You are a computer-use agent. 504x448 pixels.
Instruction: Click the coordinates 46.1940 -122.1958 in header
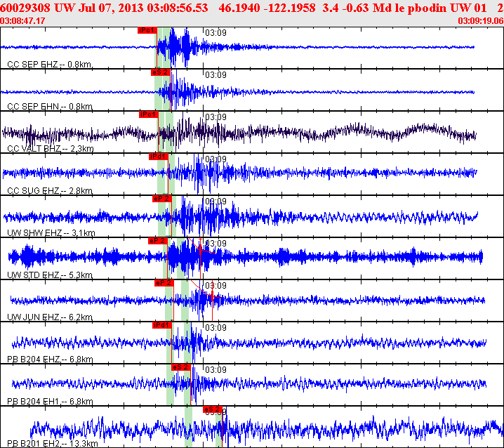click(267, 8)
